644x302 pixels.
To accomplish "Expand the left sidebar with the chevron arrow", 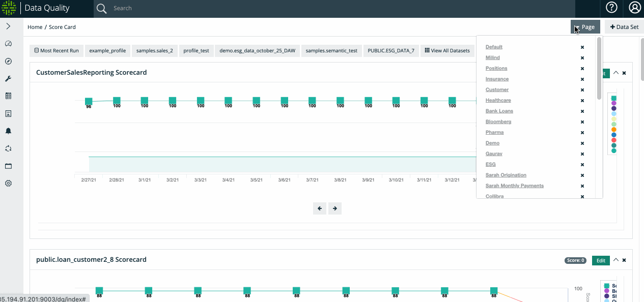I will [x=8, y=26].
